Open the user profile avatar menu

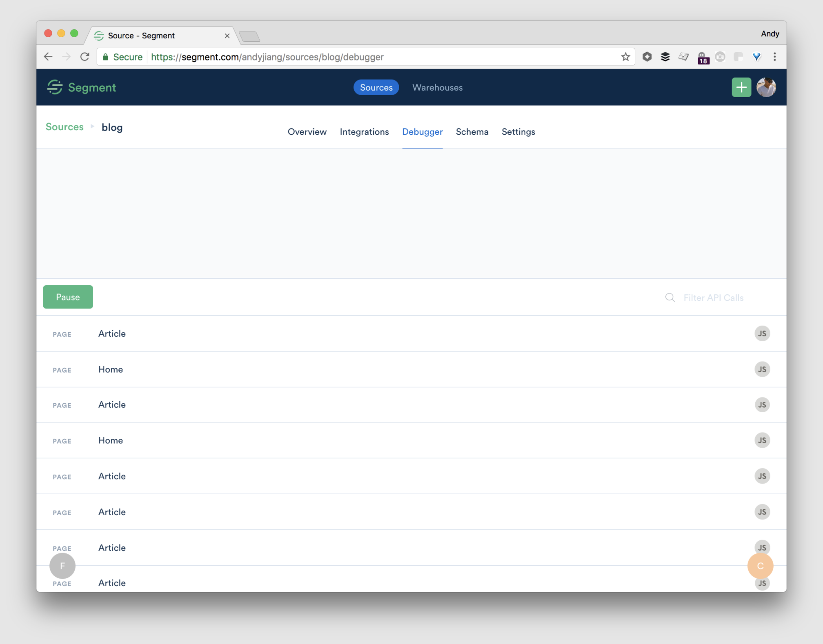click(x=766, y=87)
